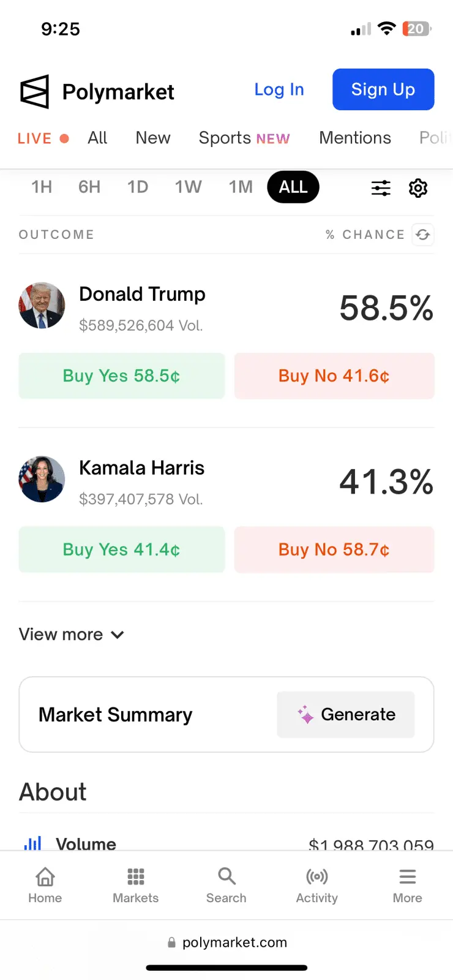The height and width of the screenshot is (980, 453).
Task: Click the refresh icon beside % Chance
Action: 423,235
